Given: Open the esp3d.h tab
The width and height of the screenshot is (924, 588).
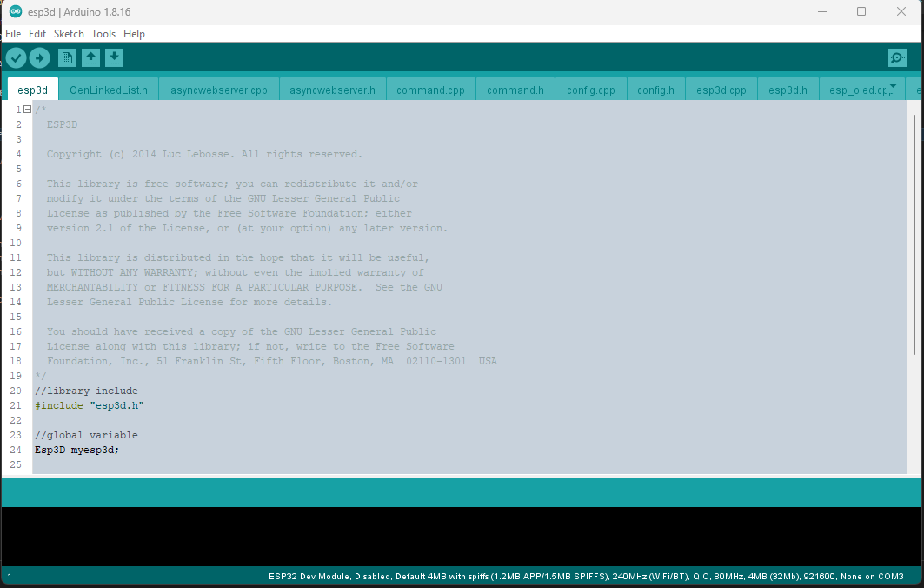Looking at the screenshot, I should click(x=787, y=88).
